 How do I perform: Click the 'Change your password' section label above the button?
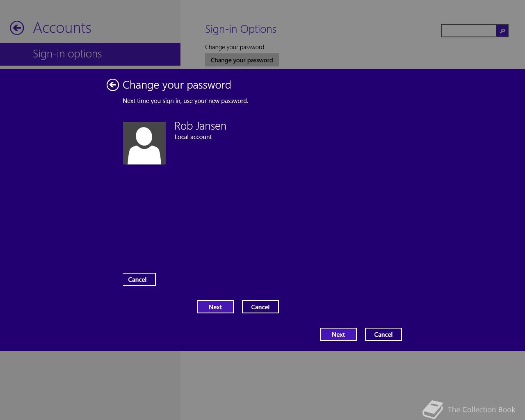tap(235, 47)
